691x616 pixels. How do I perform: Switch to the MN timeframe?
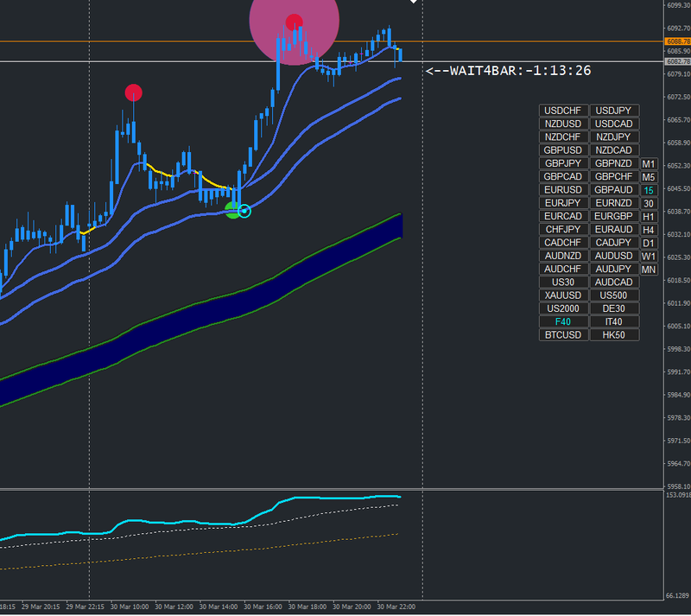[x=649, y=270]
